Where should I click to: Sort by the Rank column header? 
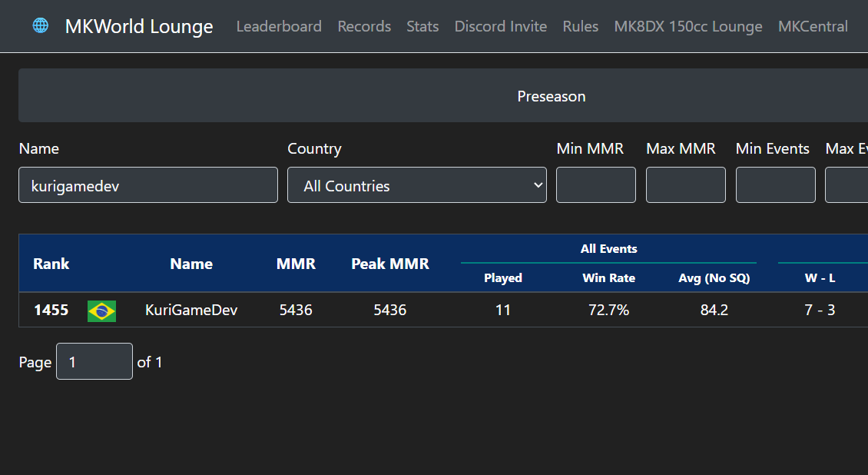click(51, 264)
